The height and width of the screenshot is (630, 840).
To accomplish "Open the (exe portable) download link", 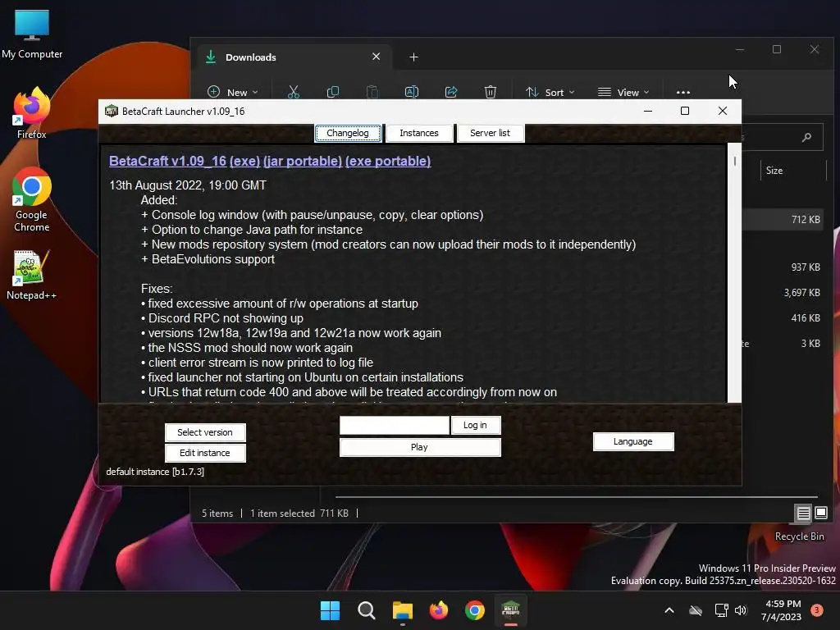I will click(388, 162).
